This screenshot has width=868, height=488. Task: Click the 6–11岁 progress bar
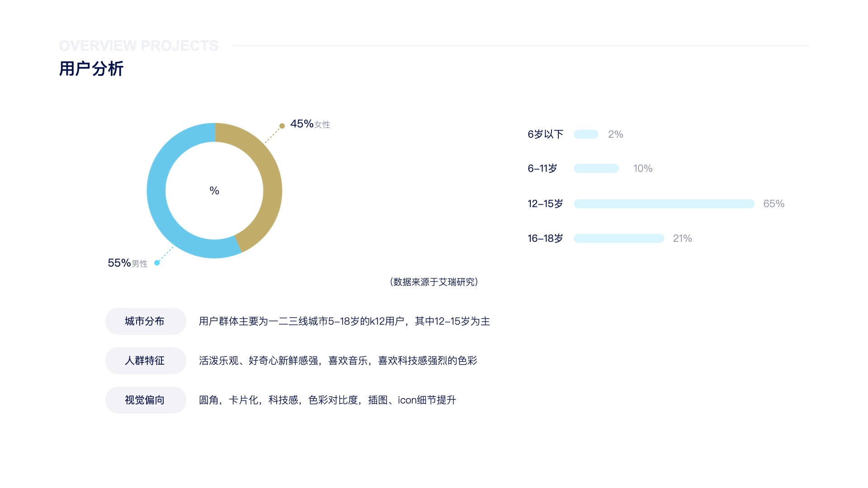596,169
